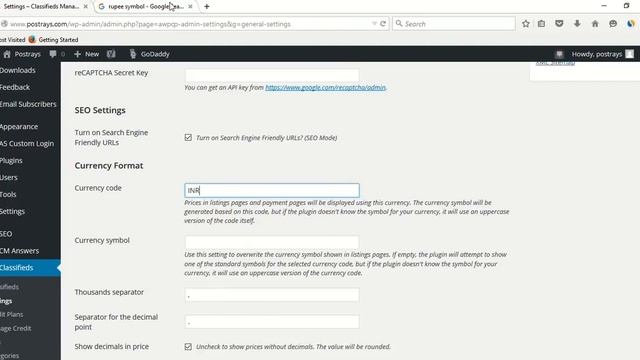Viewport: 640px width, 360px height.
Task: Open the downloads arrow icon
Action: point(577,24)
